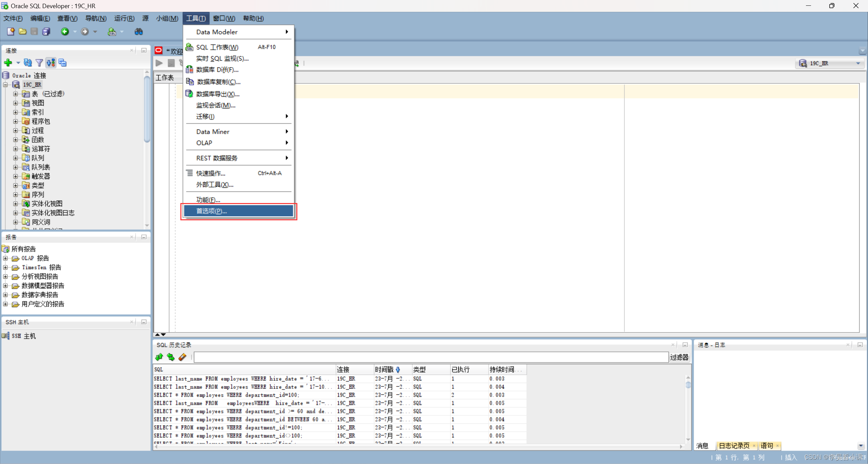Select the 用户定义的报告 tree item
This screenshot has height=464, width=868.
43,304
